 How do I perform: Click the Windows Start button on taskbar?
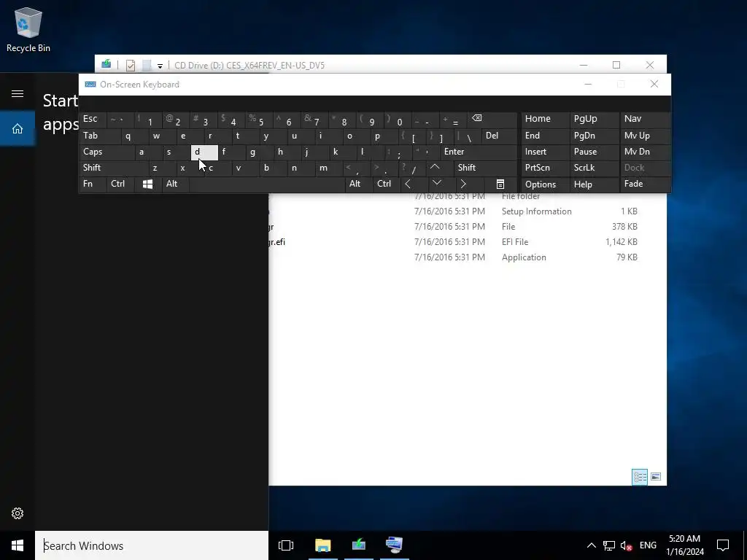click(x=18, y=545)
